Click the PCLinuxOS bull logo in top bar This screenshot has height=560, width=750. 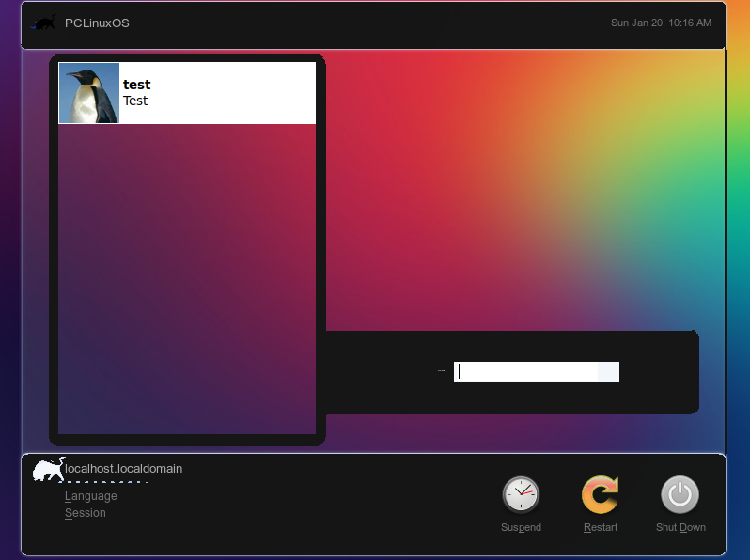44,23
